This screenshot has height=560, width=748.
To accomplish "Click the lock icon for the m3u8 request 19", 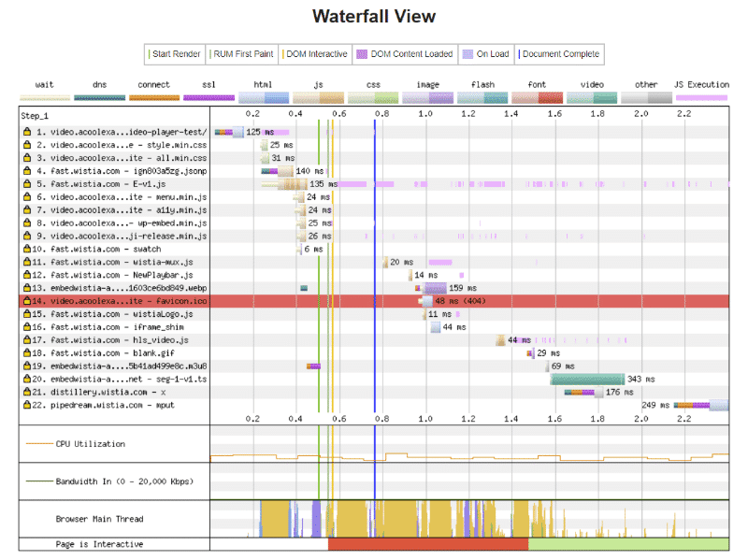I will point(27,366).
